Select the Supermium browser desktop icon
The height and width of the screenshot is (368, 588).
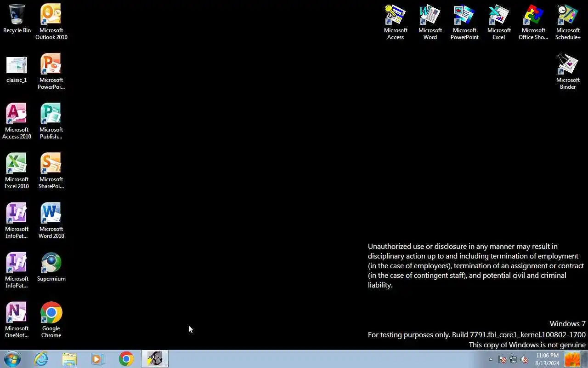(x=51, y=267)
